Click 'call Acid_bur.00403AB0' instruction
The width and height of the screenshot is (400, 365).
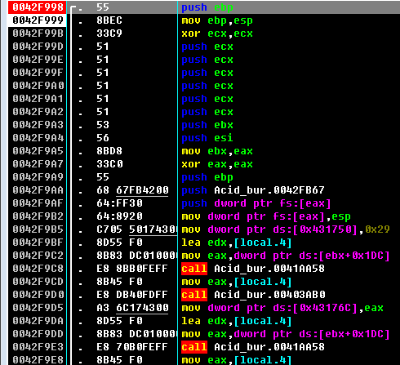tap(253, 295)
